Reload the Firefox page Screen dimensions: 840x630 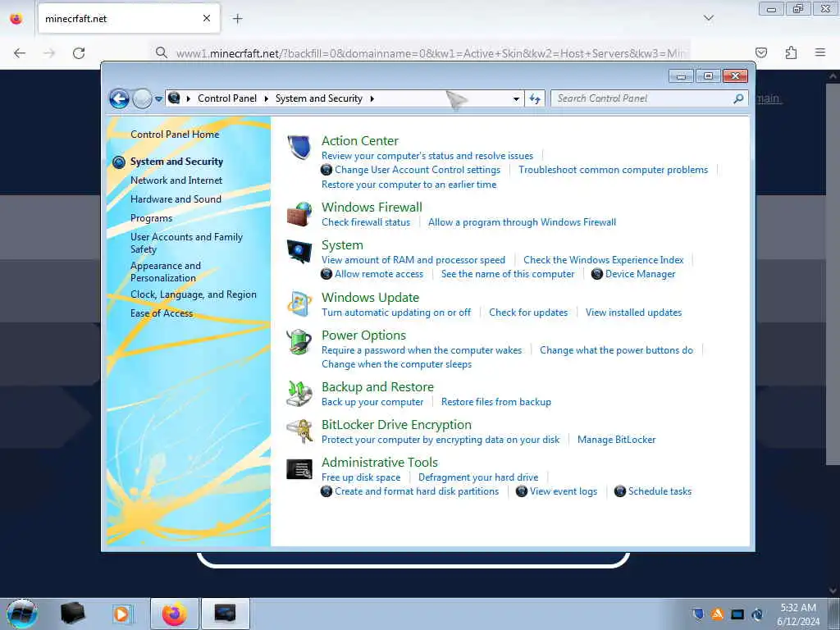pyautogui.click(x=79, y=53)
